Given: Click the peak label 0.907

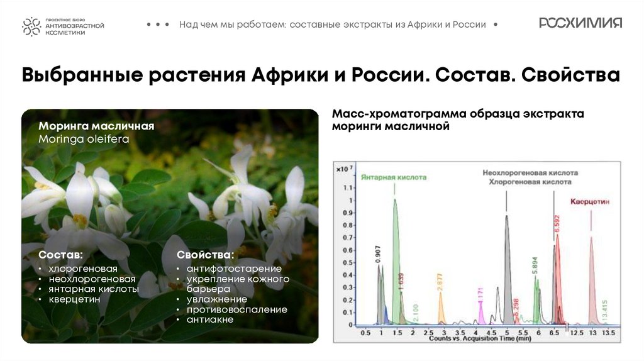Looking at the screenshot, I should [x=378, y=255].
